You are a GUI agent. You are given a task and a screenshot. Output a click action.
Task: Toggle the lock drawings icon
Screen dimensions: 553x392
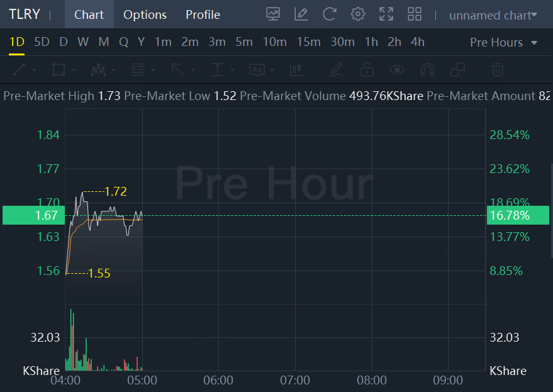(x=367, y=69)
